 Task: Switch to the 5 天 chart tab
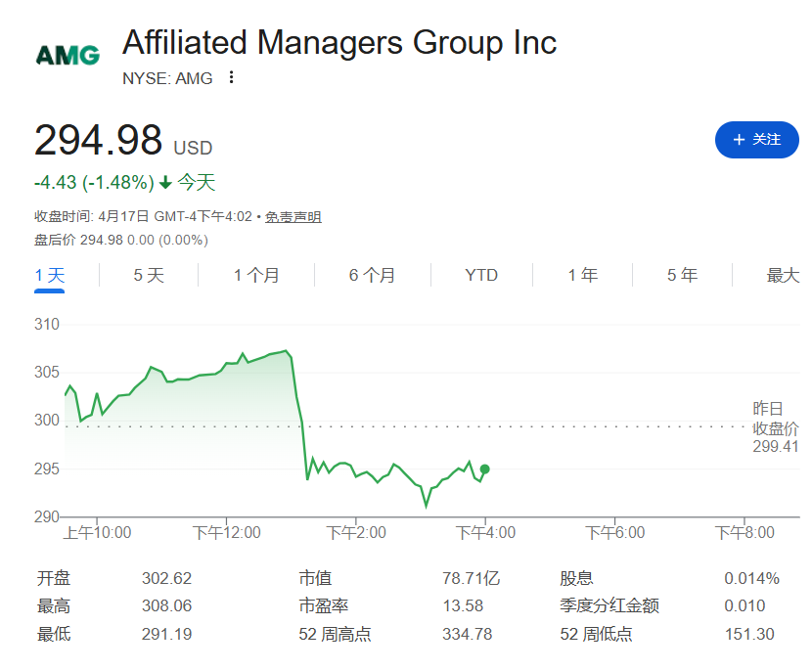point(149,275)
